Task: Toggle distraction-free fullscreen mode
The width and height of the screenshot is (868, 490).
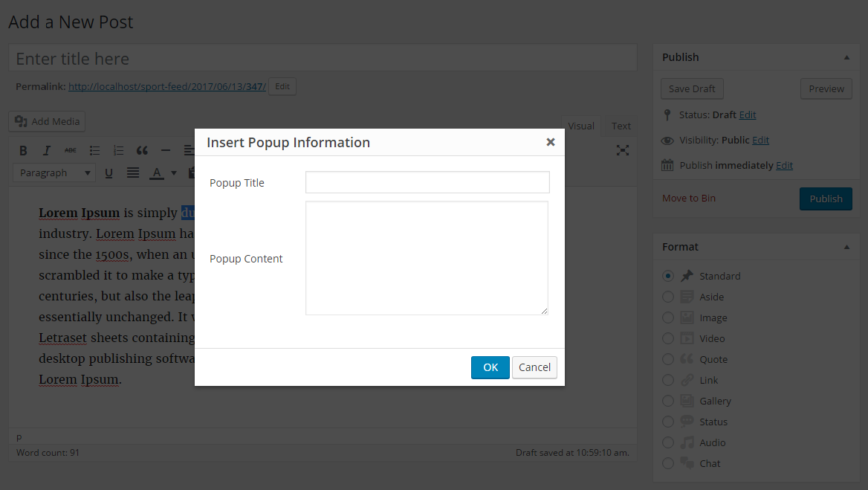Action: click(623, 151)
